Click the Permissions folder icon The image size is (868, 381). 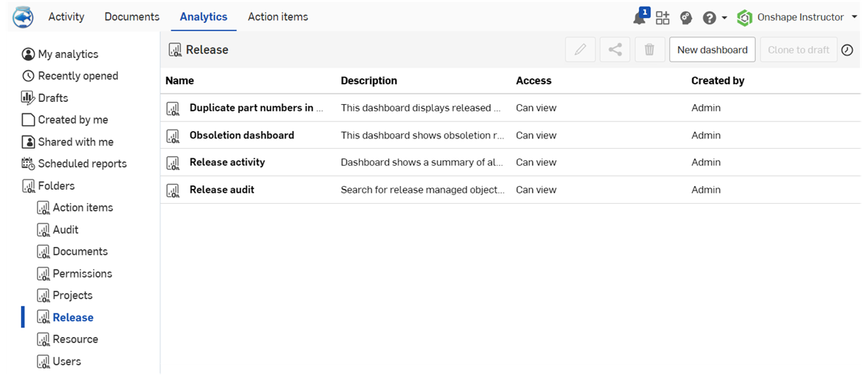pos(43,273)
